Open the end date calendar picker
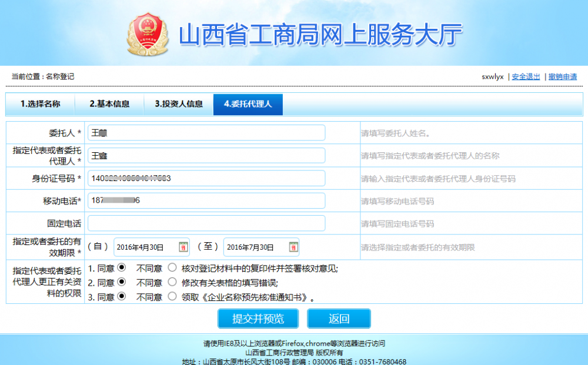Screen dimensions: 588x365 pyautogui.click(x=296, y=247)
